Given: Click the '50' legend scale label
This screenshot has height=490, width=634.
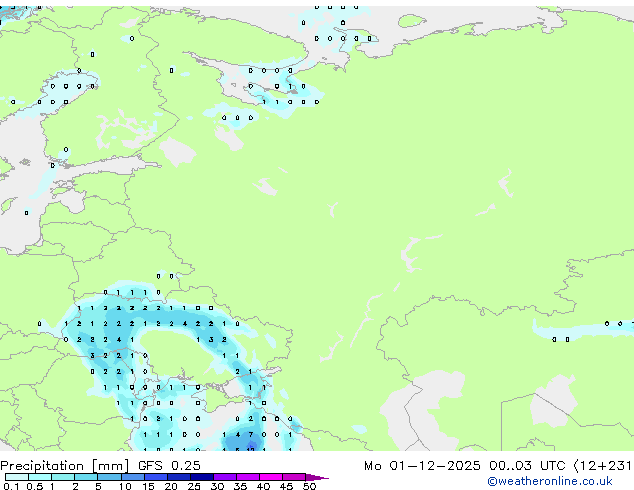Looking at the screenshot, I should pos(310,486).
